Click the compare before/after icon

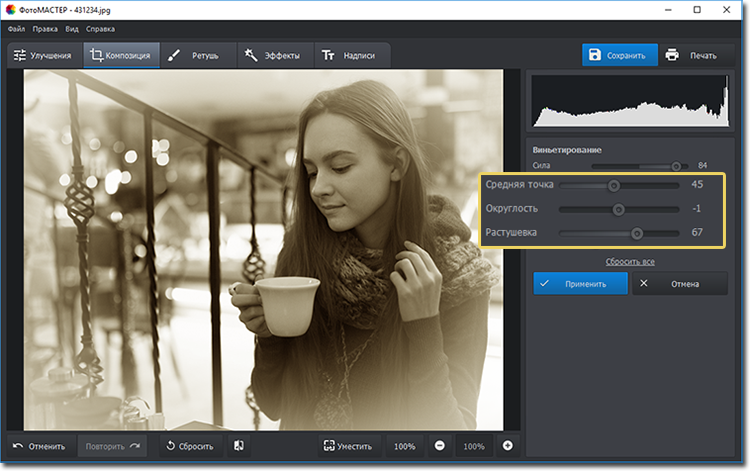click(239, 446)
